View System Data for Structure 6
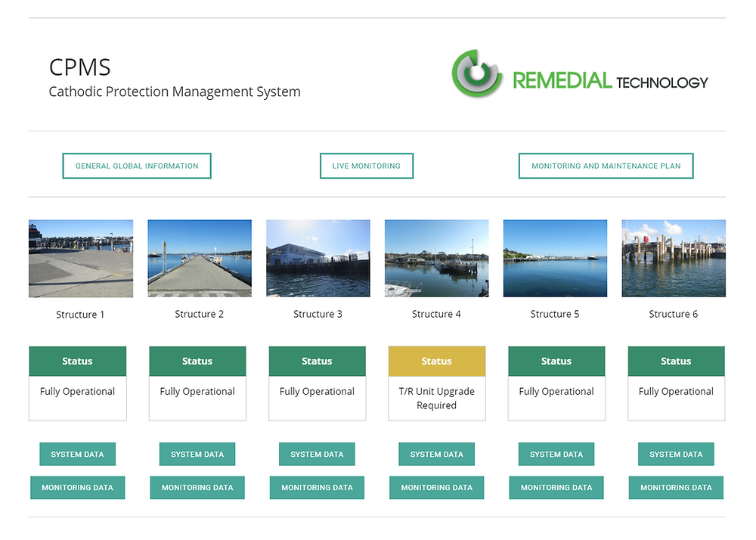 click(x=675, y=454)
